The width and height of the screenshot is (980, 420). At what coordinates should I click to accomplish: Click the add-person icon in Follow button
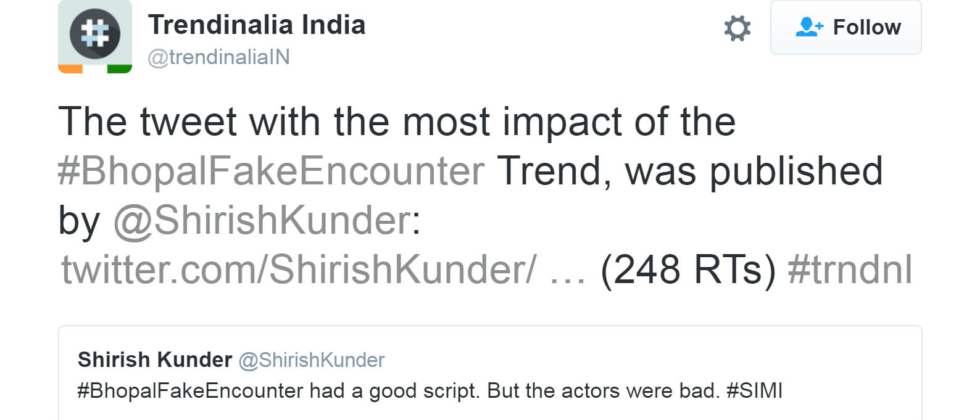click(x=809, y=27)
